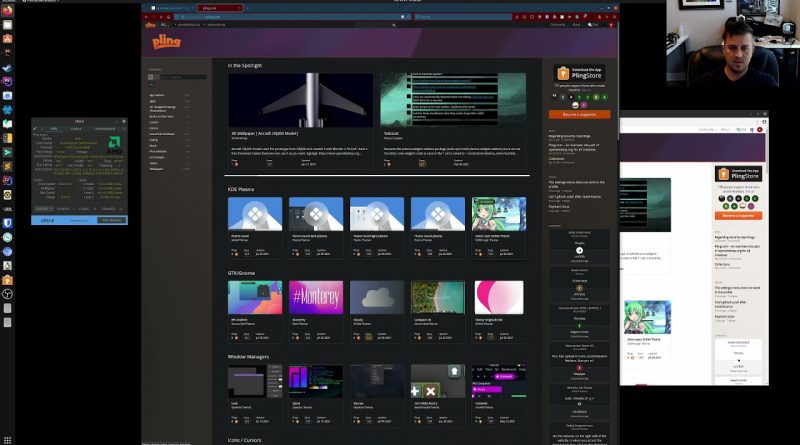Launch Ubuntu Software from the dock
800x445 pixels.
8,39
